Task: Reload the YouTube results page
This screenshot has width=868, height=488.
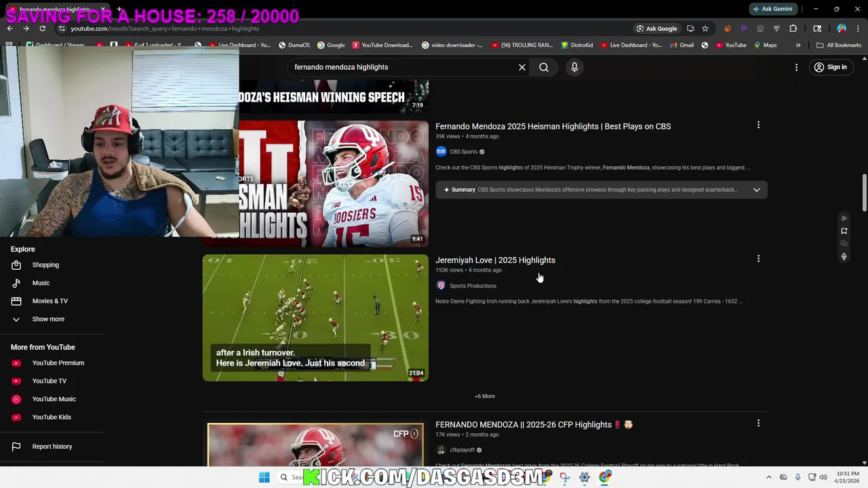Action: (42, 28)
